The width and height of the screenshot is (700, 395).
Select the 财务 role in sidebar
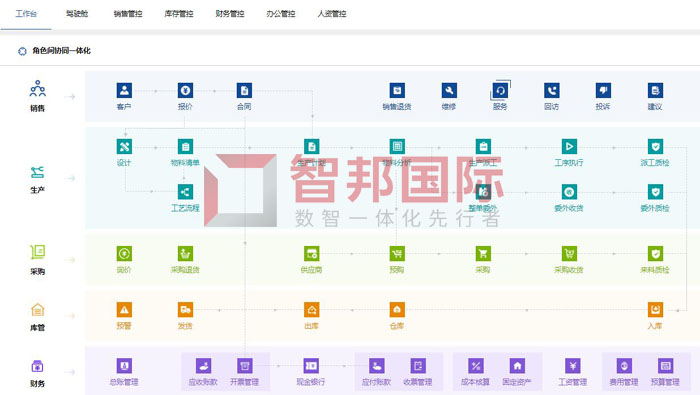(x=38, y=374)
